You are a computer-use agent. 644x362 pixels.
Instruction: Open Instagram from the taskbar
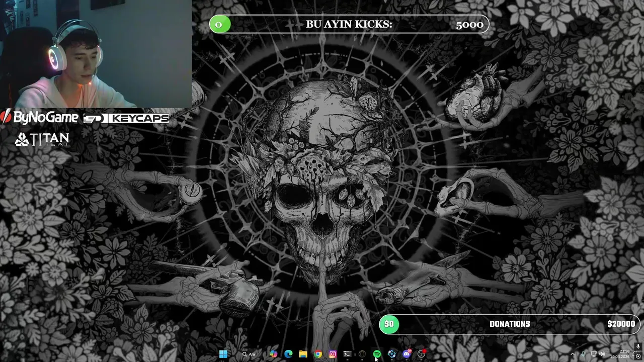333,354
